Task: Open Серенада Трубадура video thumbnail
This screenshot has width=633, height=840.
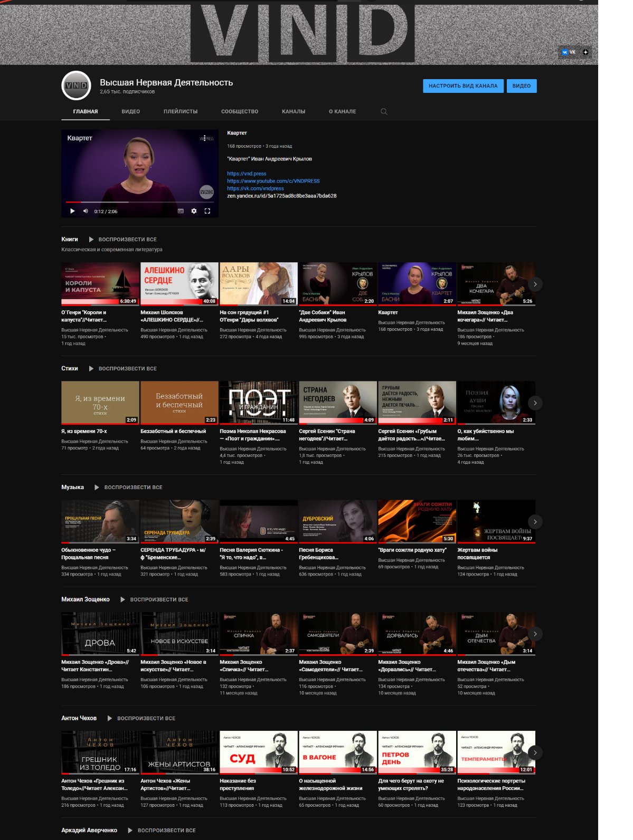Action: (179, 521)
